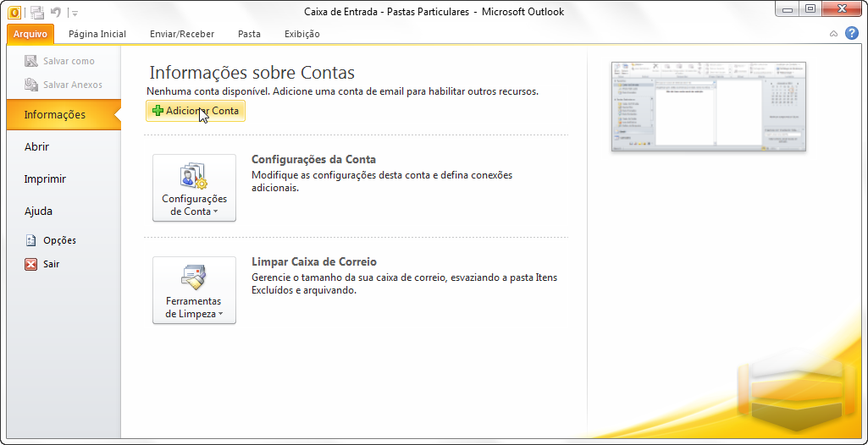The width and height of the screenshot is (868, 445).
Task: Open Opções from the sidebar
Action: tap(51, 240)
